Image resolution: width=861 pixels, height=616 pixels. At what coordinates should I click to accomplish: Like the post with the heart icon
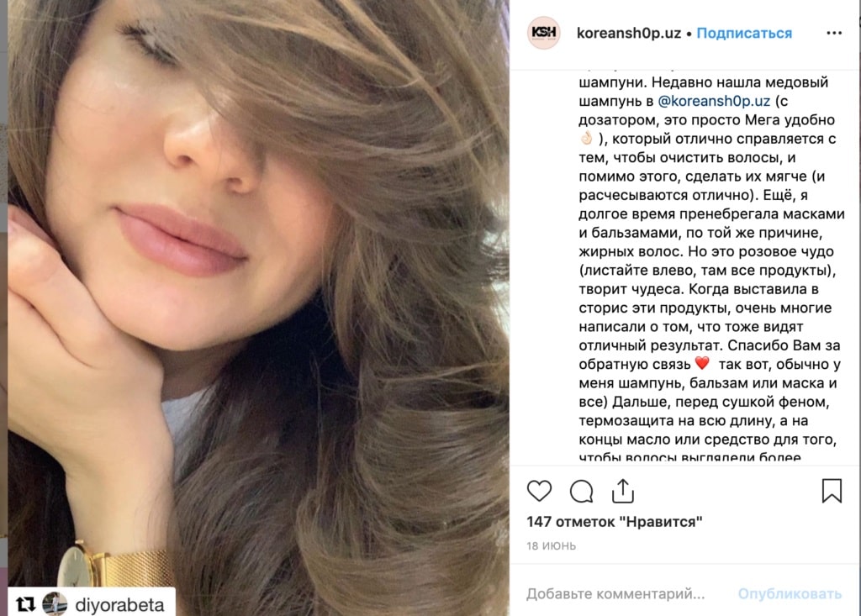(x=539, y=490)
